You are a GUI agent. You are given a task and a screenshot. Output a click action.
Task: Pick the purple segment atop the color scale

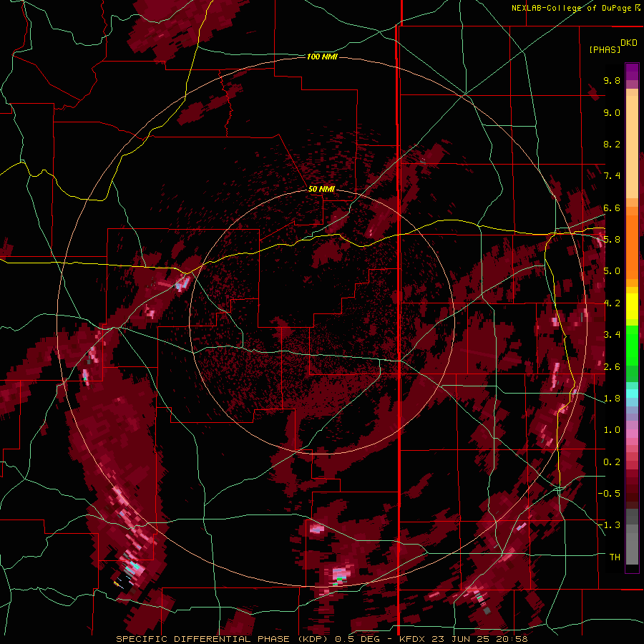632,72
